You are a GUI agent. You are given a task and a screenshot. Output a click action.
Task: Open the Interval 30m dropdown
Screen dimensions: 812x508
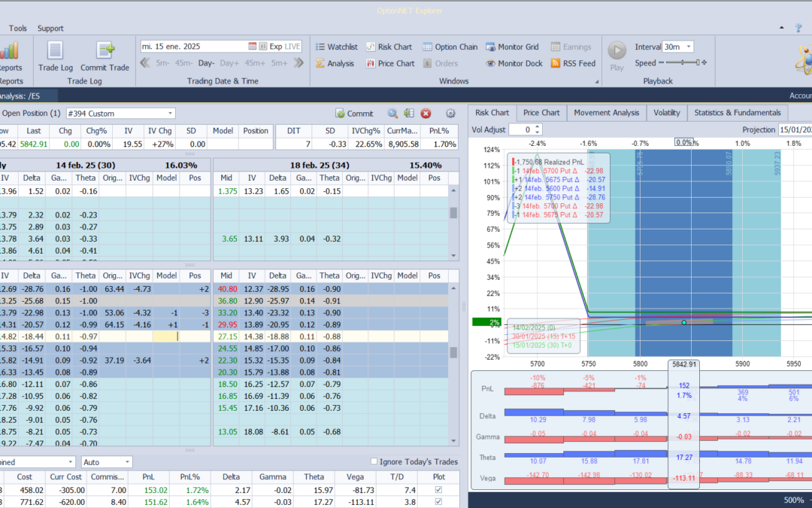[689, 47]
